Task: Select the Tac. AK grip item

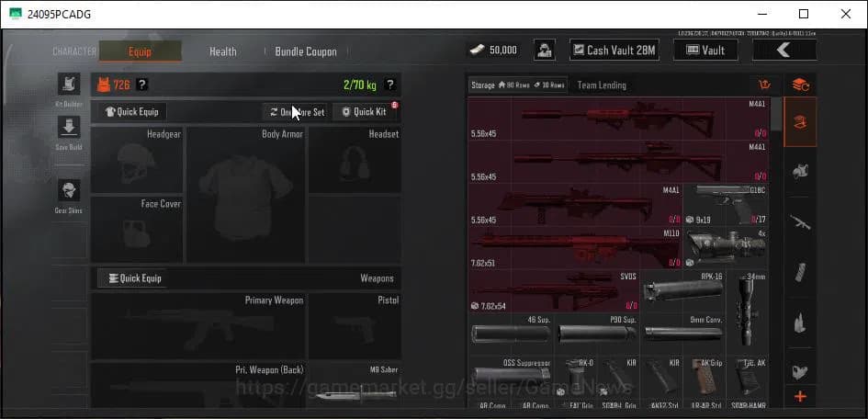Action: 748,377
